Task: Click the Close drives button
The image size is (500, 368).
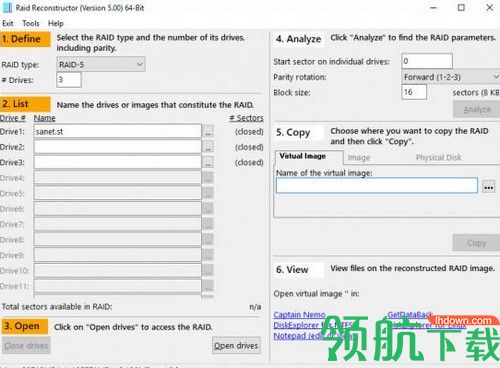Action: pos(26,346)
